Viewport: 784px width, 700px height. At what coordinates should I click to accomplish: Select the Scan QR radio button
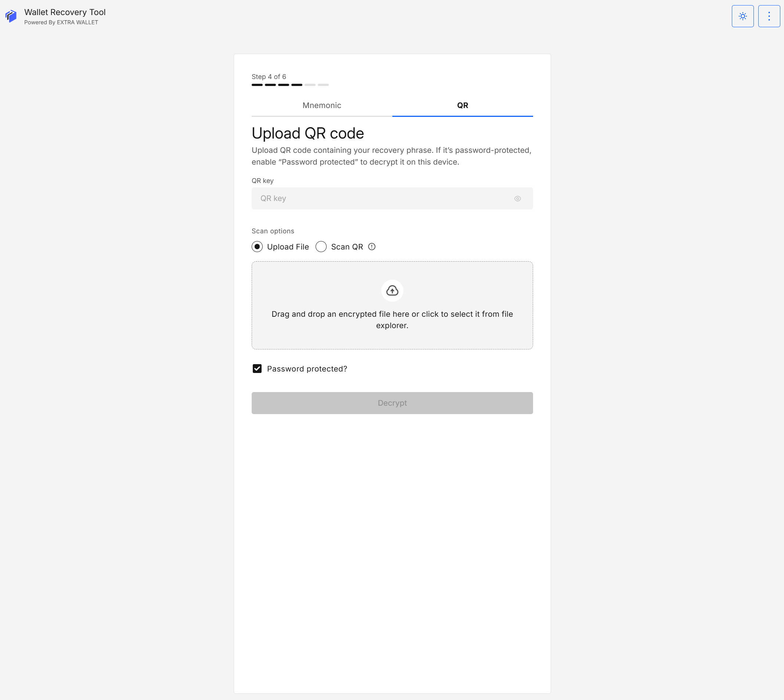click(321, 247)
